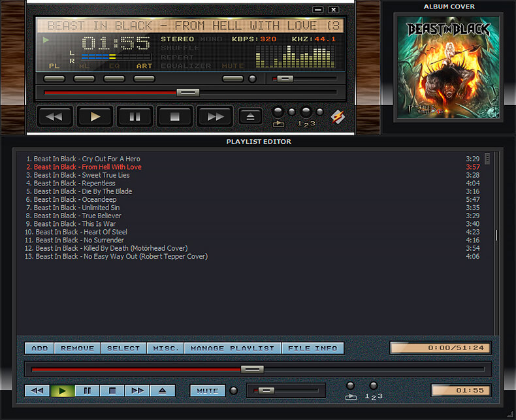Toggle the ART album art indicator
516x420 pixels.
(x=144, y=66)
